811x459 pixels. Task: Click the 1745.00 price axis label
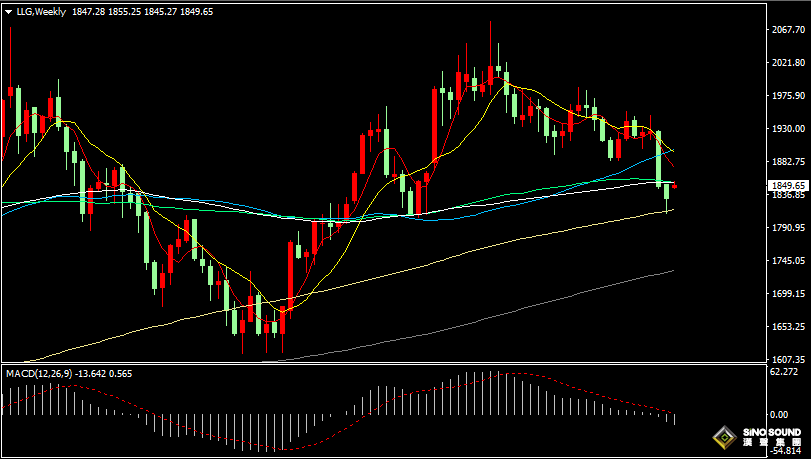(787, 261)
